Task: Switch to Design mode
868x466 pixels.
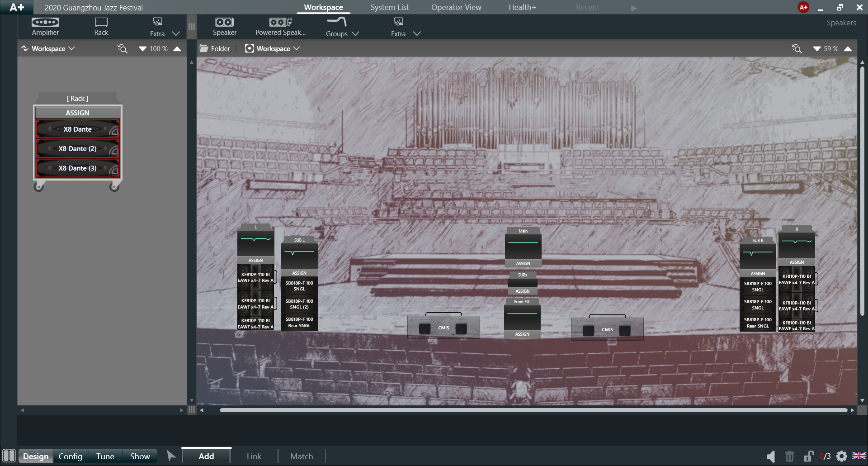Action: point(36,456)
